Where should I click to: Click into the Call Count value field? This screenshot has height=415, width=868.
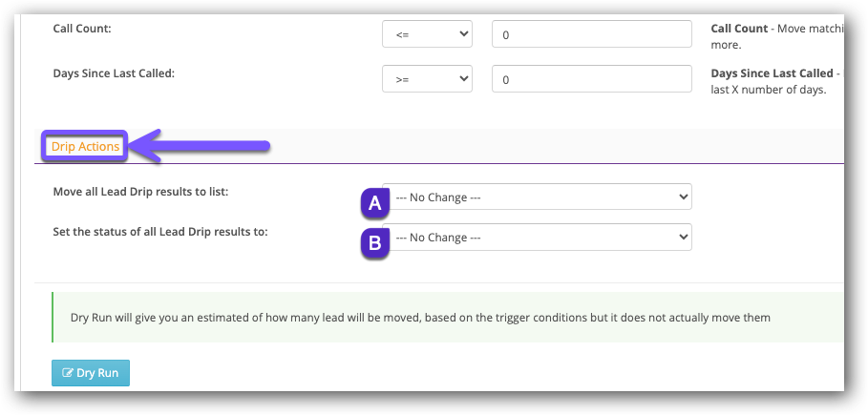pyautogui.click(x=591, y=34)
